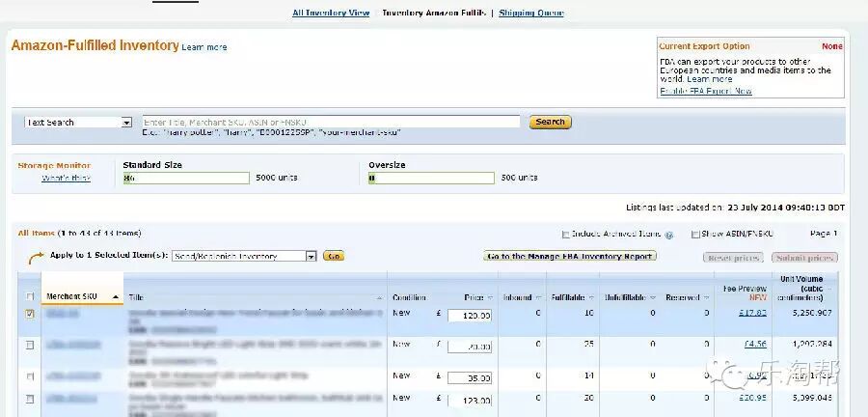This screenshot has height=417, width=868.
Task: Click the 5,250.907 unit volume value
Action: pyautogui.click(x=812, y=313)
